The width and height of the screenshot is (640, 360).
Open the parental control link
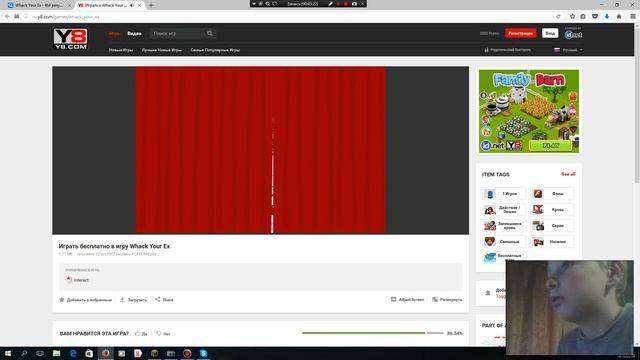point(507,50)
